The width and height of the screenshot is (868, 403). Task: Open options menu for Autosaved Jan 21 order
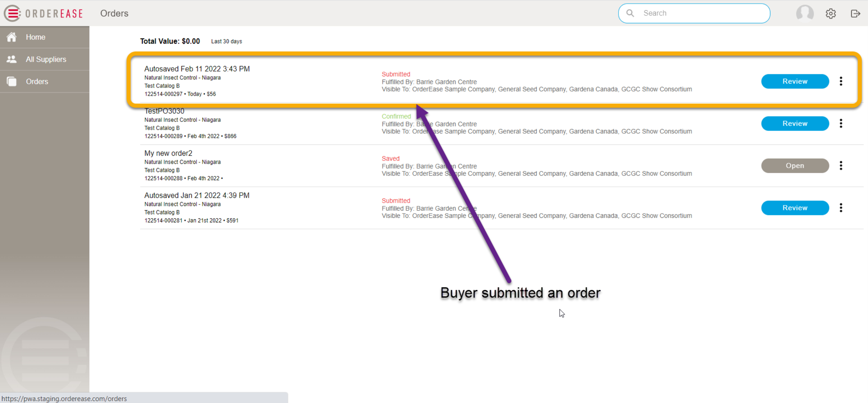click(841, 208)
